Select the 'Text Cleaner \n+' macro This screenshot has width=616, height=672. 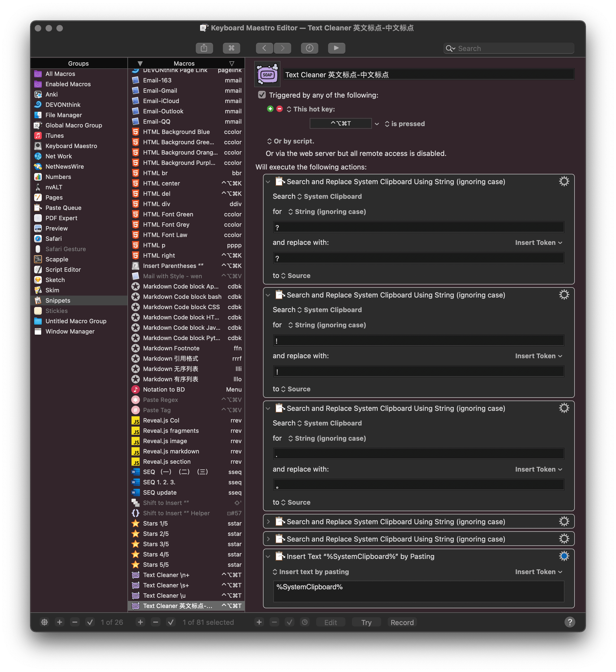pyautogui.click(x=186, y=575)
